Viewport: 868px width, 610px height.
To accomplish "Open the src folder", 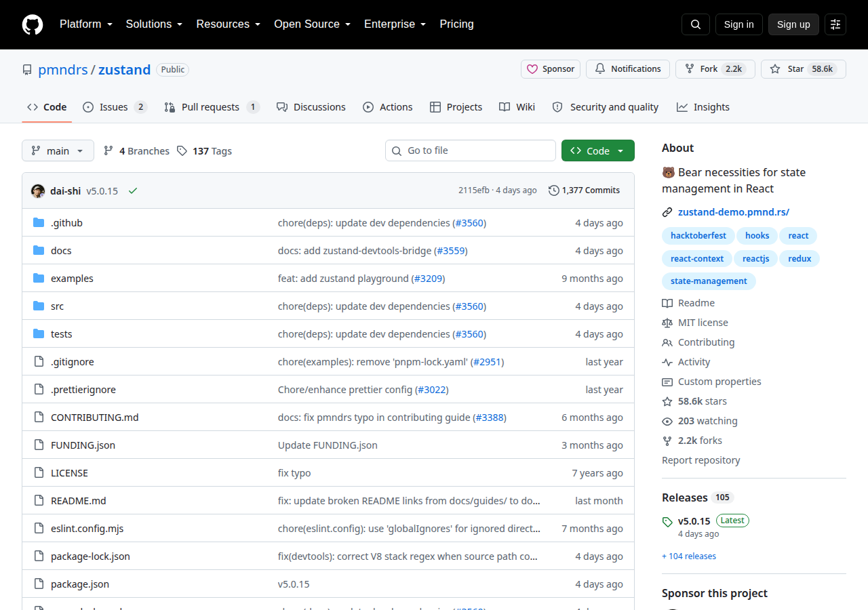I will click(57, 306).
